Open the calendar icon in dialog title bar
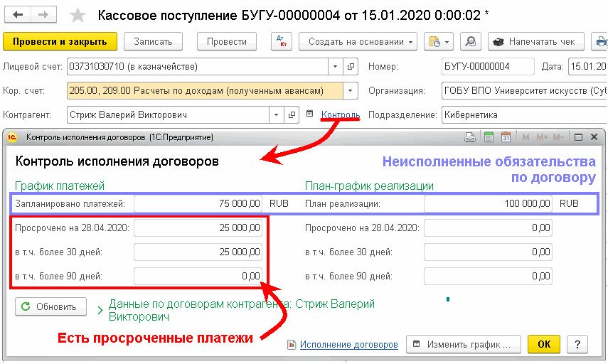Image resolution: width=608 pixels, height=364 pixels. 506,136
